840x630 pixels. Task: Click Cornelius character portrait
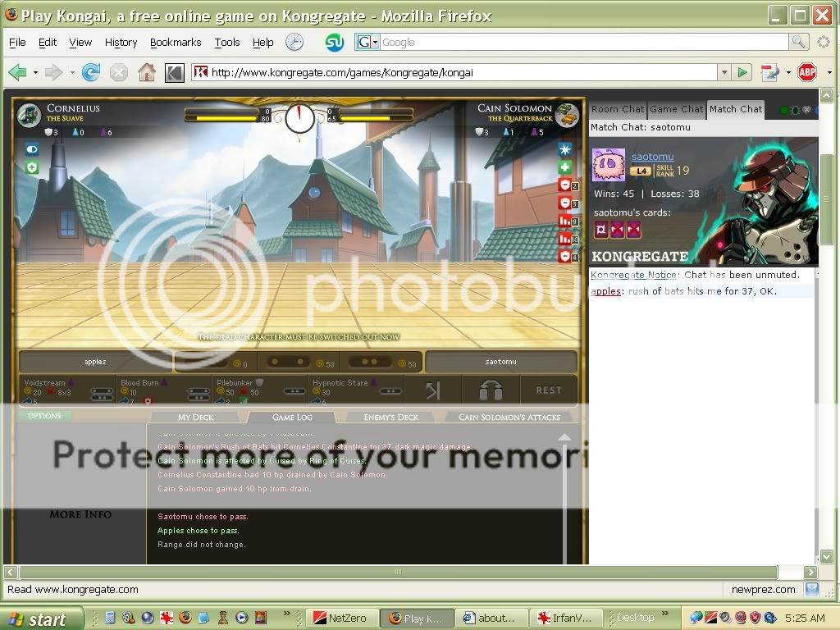coord(29,115)
